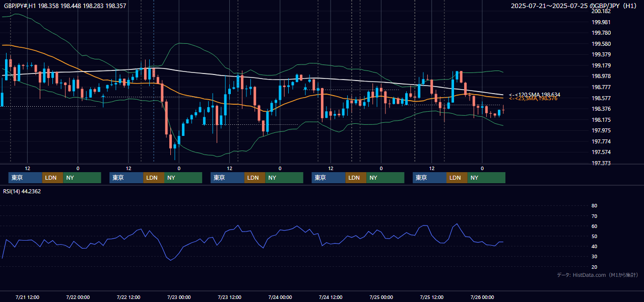Viewport: 644px width, 302px height.
Task: Select the 198.978 price level label
Action: (601, 76)
